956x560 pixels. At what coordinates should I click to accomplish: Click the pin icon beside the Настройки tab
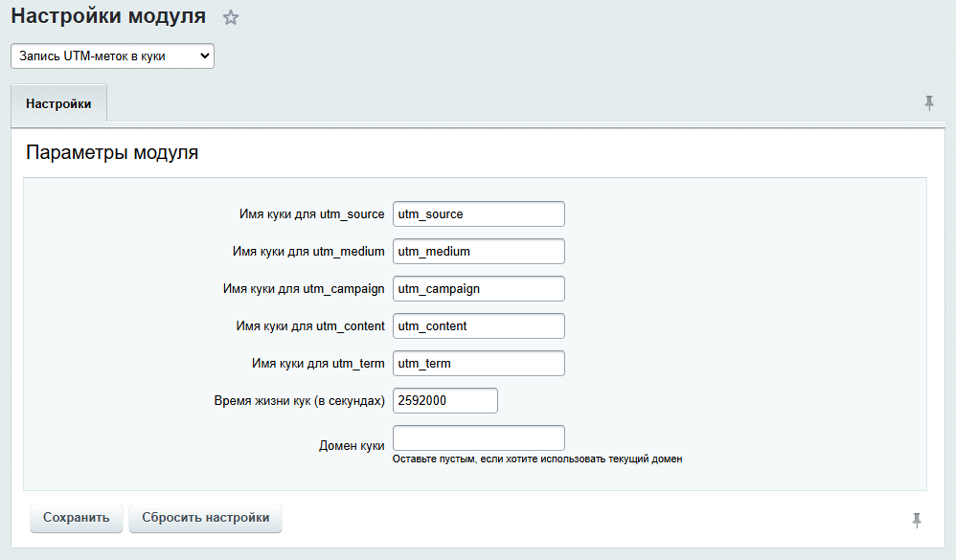[x=928, y=103]
